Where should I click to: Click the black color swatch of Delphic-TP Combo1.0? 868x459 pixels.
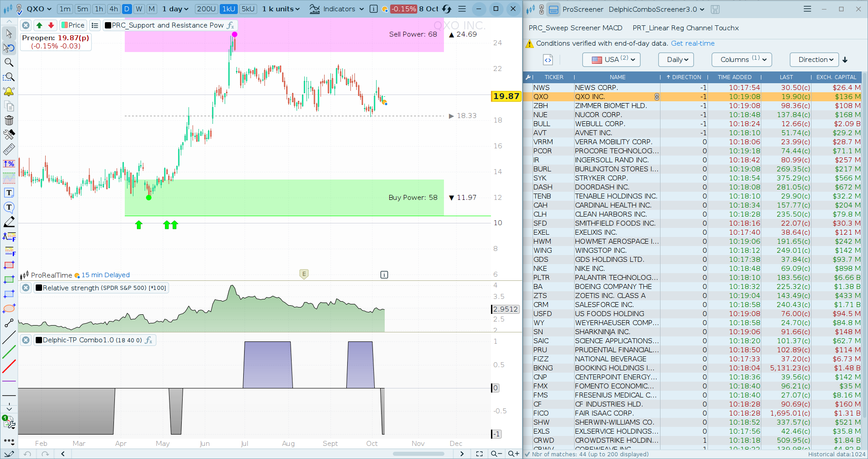point(39,340)
